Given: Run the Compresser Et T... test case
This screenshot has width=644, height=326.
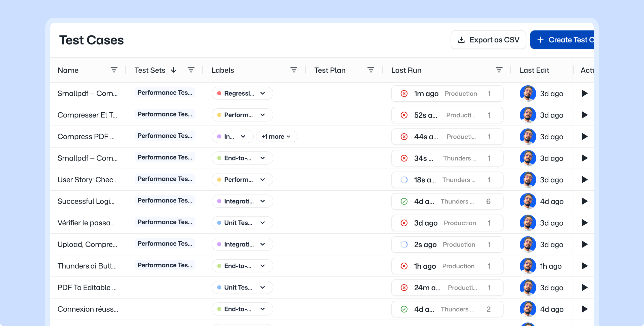Looking at the screenshot, I should 584,115.
